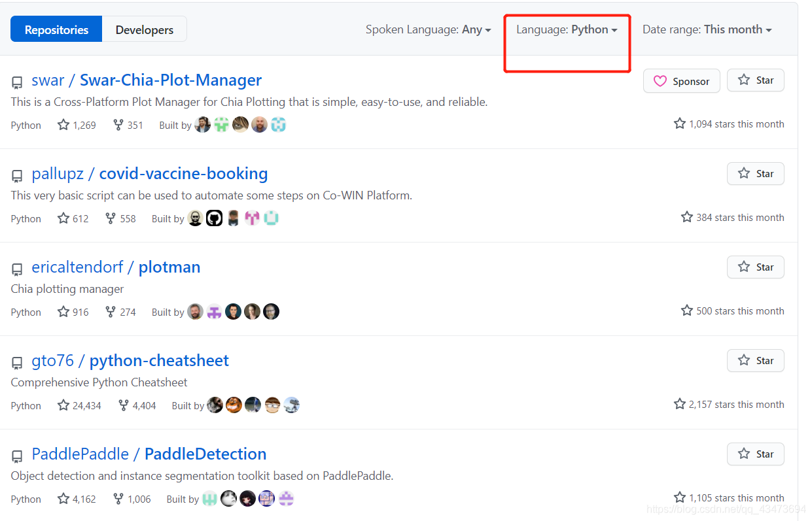The height and width of the screenshot is (521, 812).
Task: Click the 'Chia plotting manager' description
Action: point(67,289)
